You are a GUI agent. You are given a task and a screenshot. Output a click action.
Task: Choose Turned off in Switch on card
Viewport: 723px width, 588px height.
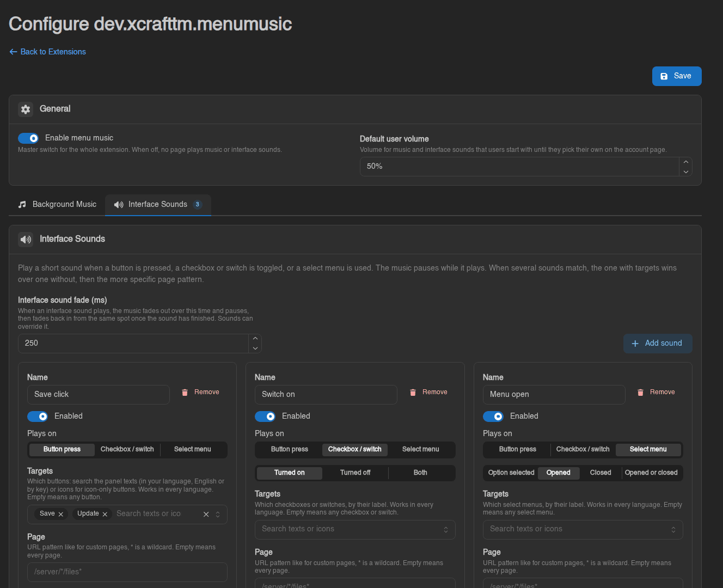[x=356, y=473]
